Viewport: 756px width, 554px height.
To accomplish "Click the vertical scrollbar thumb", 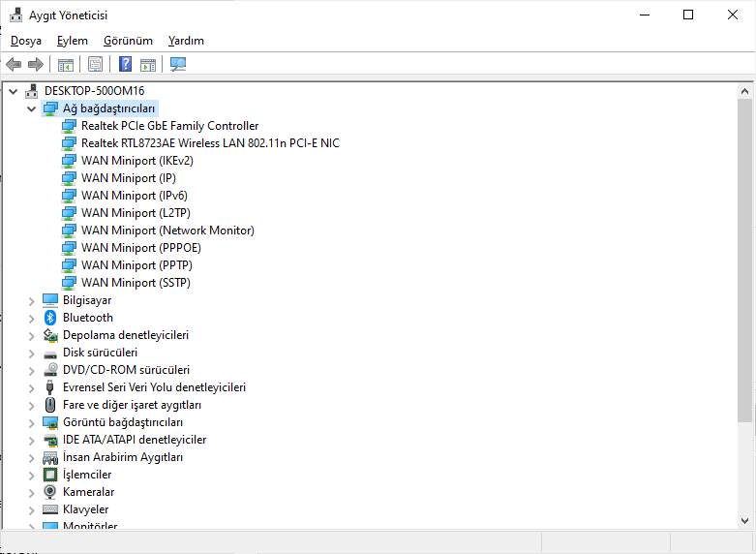I will [744, 261].
